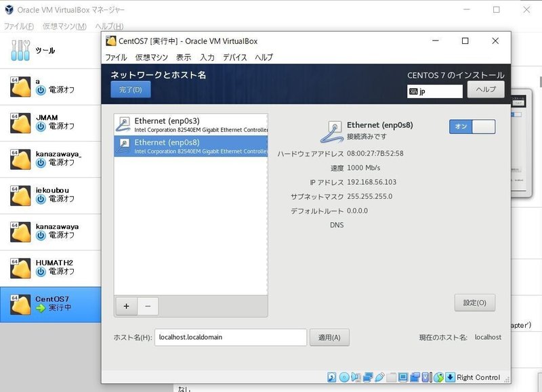Select VM 'a' in the Manager list
The height and width of the screenshot is (392, 542).
pyautogui.click(x=50, y=87)
